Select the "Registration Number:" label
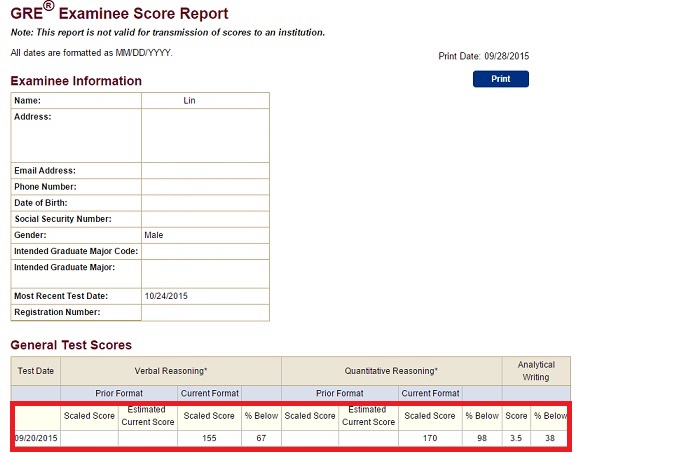 click(x=57, y=312)
